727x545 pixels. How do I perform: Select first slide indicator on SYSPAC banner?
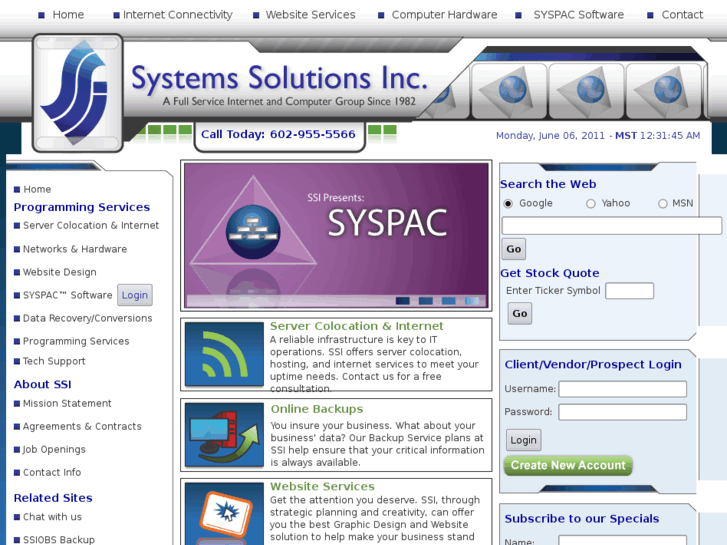[x=402, y=301]
